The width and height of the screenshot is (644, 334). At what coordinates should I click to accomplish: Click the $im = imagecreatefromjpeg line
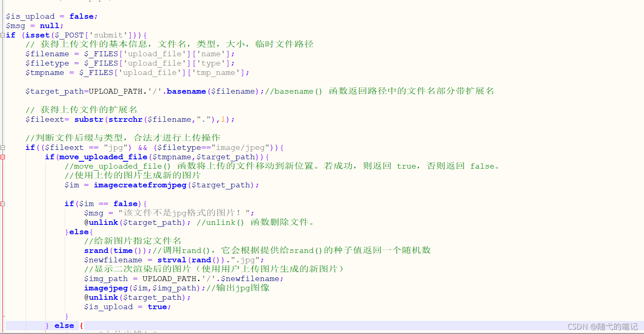[162, 185]
